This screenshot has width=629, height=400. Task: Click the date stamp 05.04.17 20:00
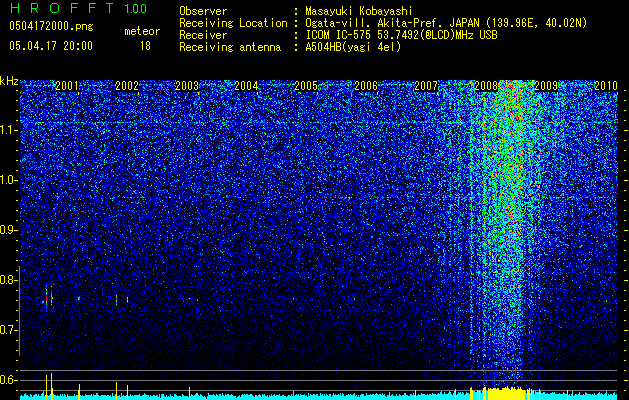(51, 46)
